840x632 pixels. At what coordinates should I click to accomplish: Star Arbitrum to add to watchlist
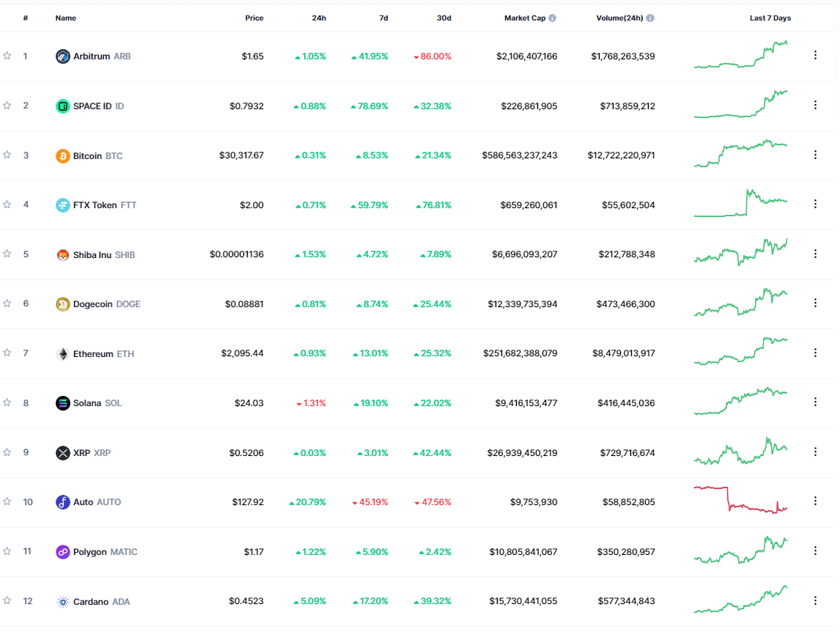pos(7,56)
